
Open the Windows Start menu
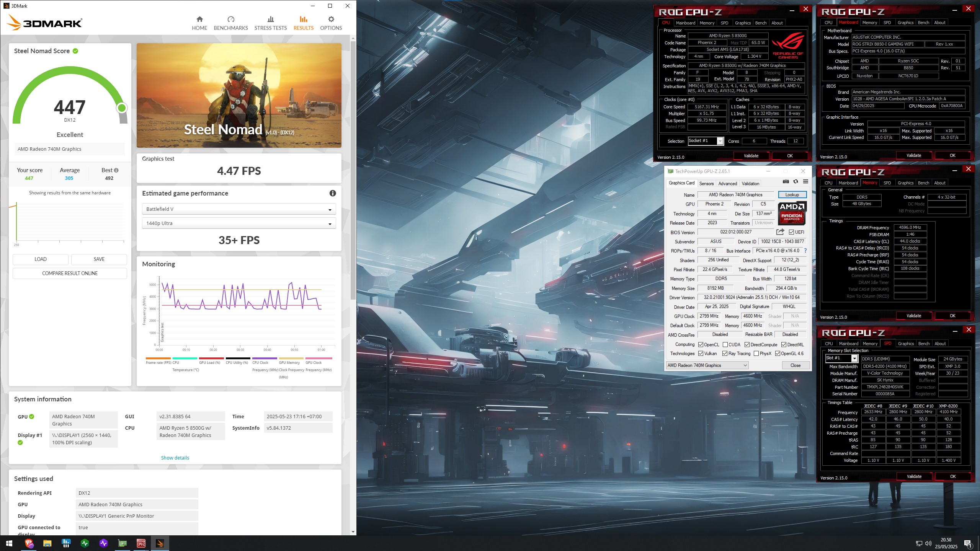9,543
